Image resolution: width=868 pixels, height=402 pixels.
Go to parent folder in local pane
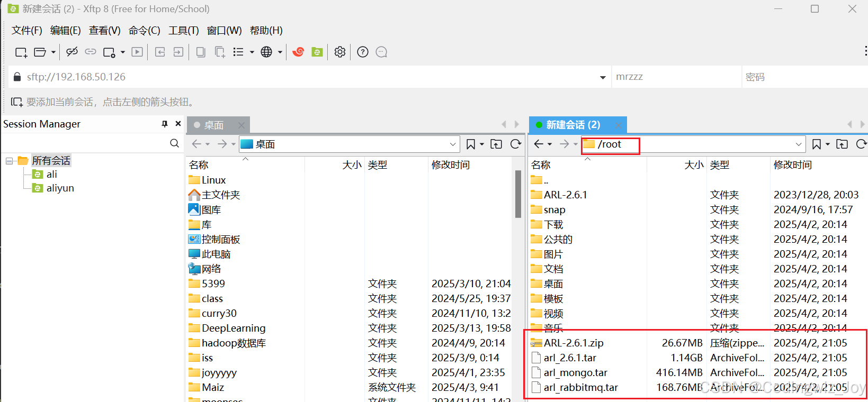(x=496, y=144)
